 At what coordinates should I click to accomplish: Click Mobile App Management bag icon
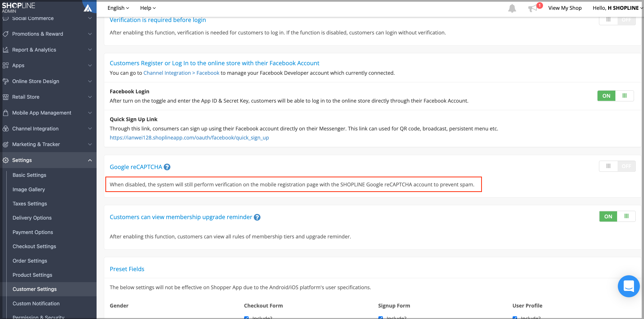click(5, 113)
